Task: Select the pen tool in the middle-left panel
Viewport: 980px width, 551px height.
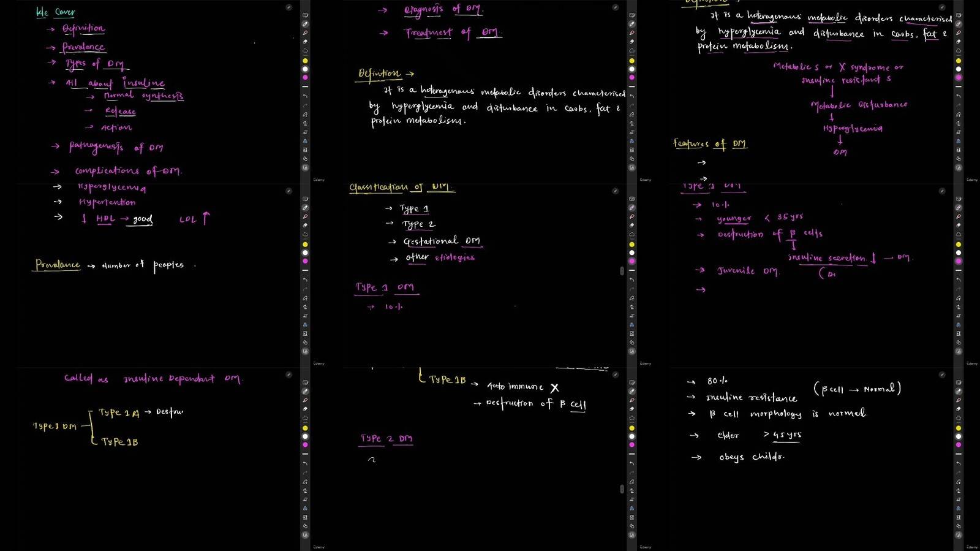Action: pyautogui.click(x=305, y=208)
